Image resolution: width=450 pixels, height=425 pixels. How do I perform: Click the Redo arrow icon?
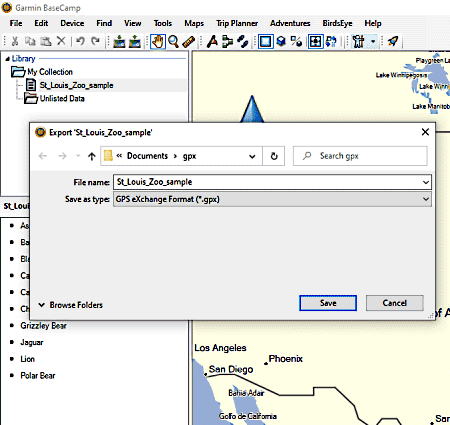coord(95,41)
